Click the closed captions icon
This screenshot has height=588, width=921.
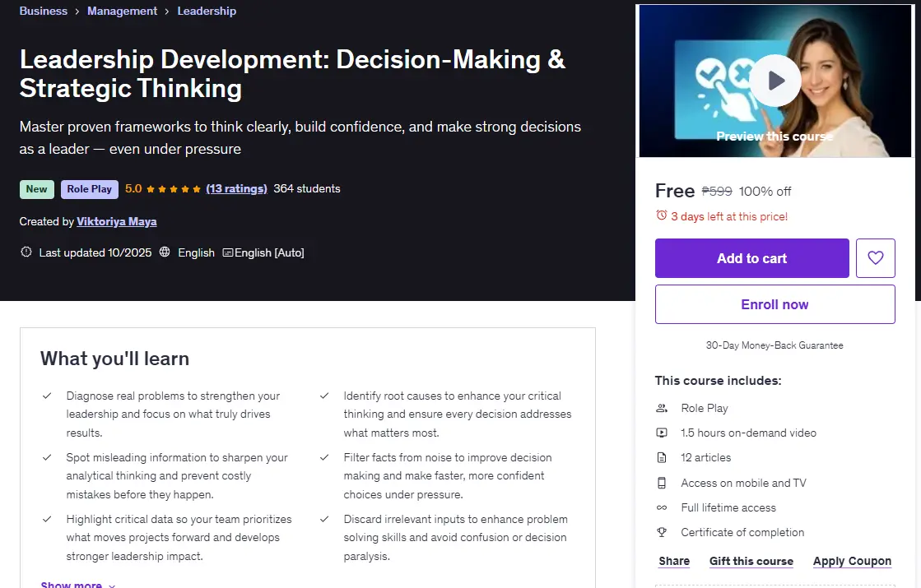pos(227,253)
